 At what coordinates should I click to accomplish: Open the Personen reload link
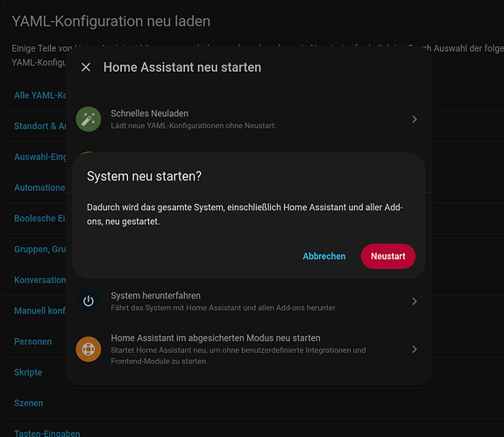click(32, 342)
